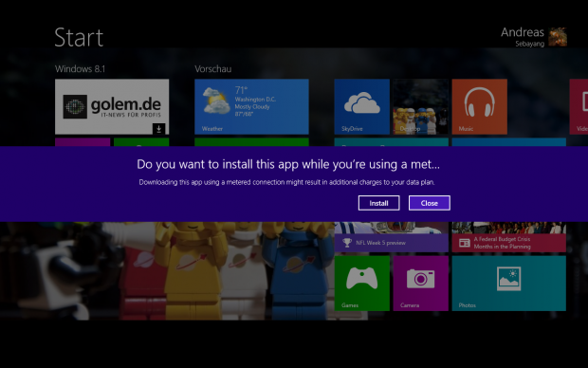
Task: Select the Vorschau group heading
Action: point(213,69)
